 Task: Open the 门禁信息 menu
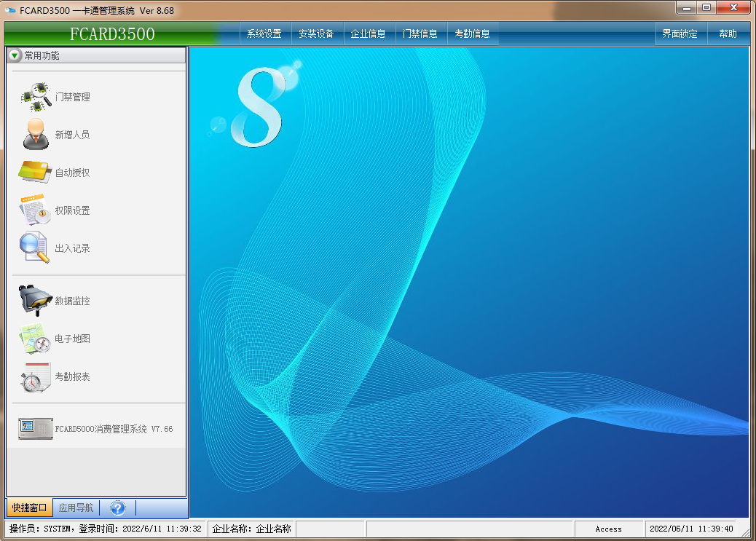pos(420,33)
